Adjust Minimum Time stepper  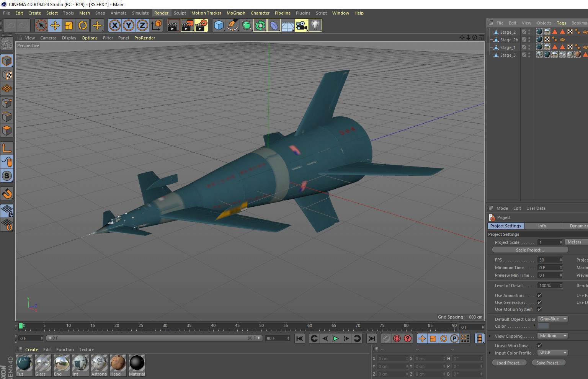pyautogui.click(x=561, y=267)
